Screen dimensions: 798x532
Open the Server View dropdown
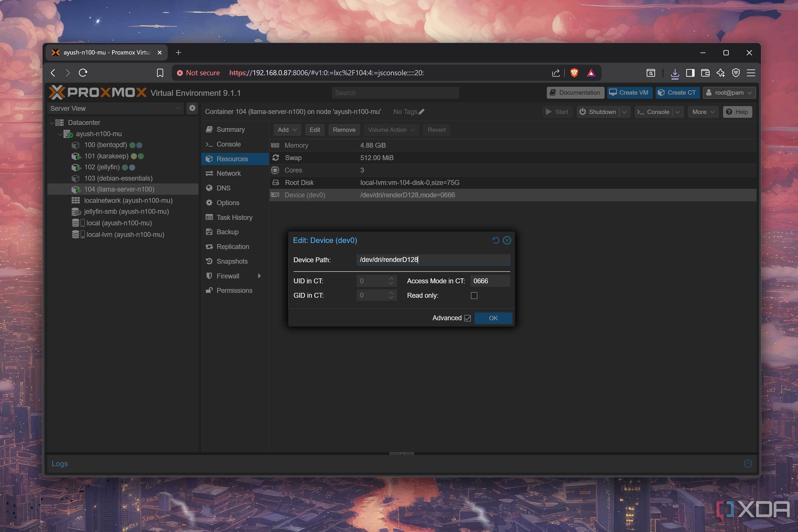coord(115,108)
